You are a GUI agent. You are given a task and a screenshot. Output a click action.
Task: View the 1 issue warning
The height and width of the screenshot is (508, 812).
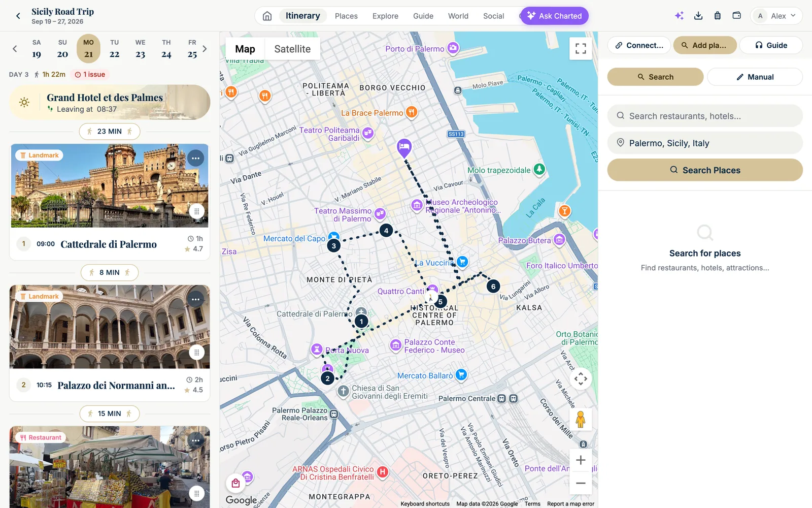(x=90, y=75)
